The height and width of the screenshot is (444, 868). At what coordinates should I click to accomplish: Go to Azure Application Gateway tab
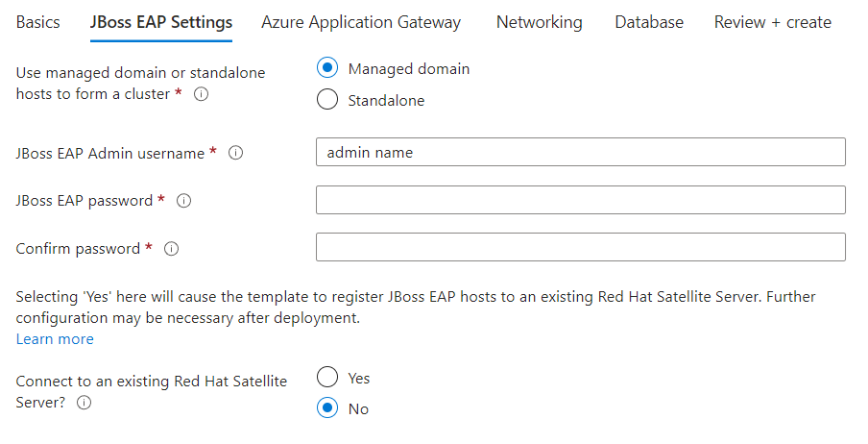361,22
